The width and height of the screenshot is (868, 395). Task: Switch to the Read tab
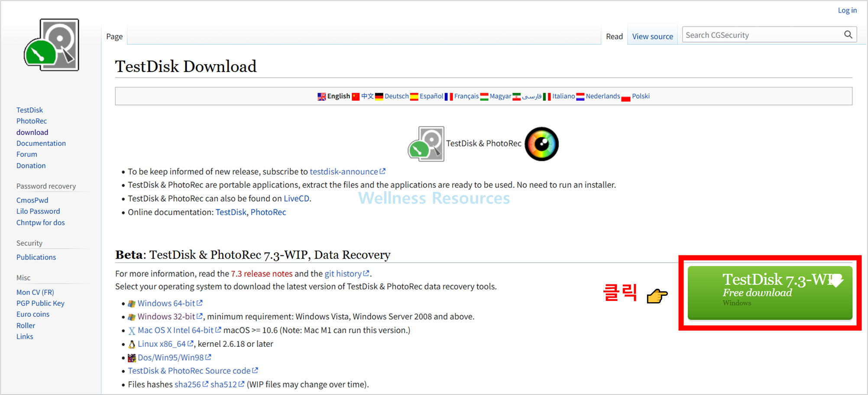[614, 36]
